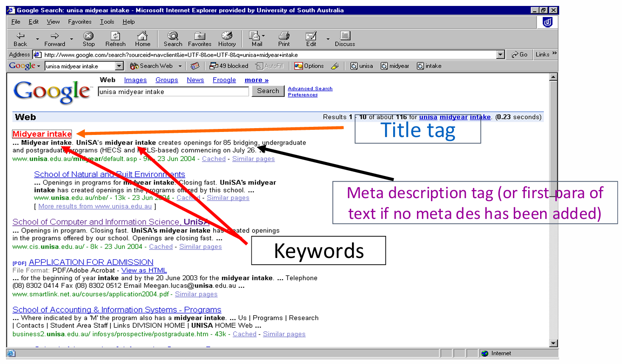Go back with the Back toolbar button

[x=20, y=39]
